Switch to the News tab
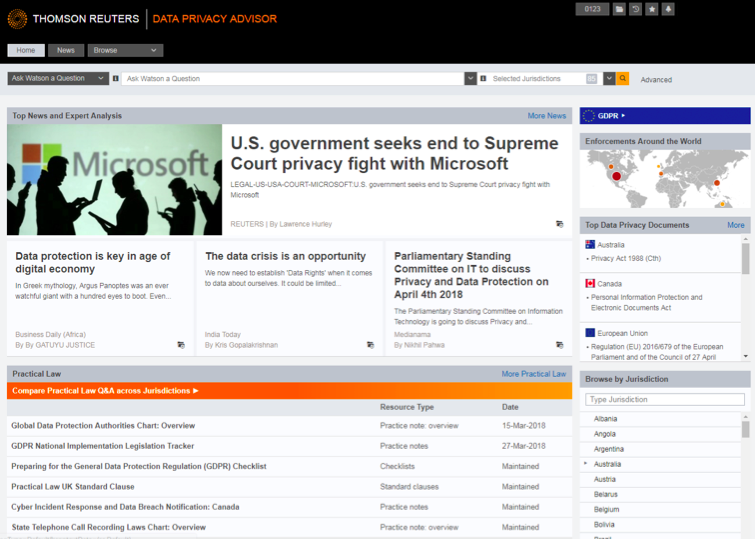This screenshot has height=539, width=755. coord(65,50)
